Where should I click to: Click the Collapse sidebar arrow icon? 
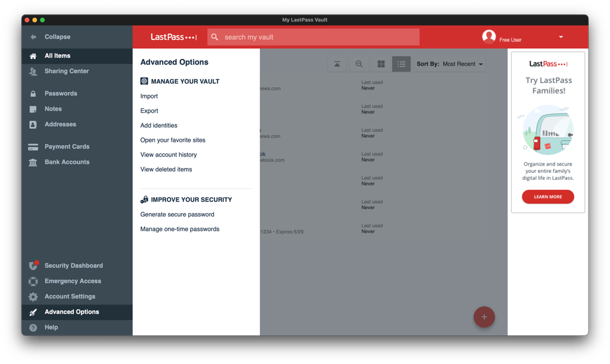point(33,37)
